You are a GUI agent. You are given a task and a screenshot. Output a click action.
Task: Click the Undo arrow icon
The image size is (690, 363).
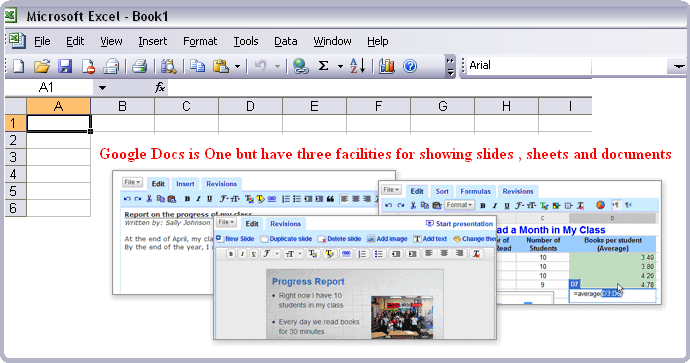pos(261,66)
